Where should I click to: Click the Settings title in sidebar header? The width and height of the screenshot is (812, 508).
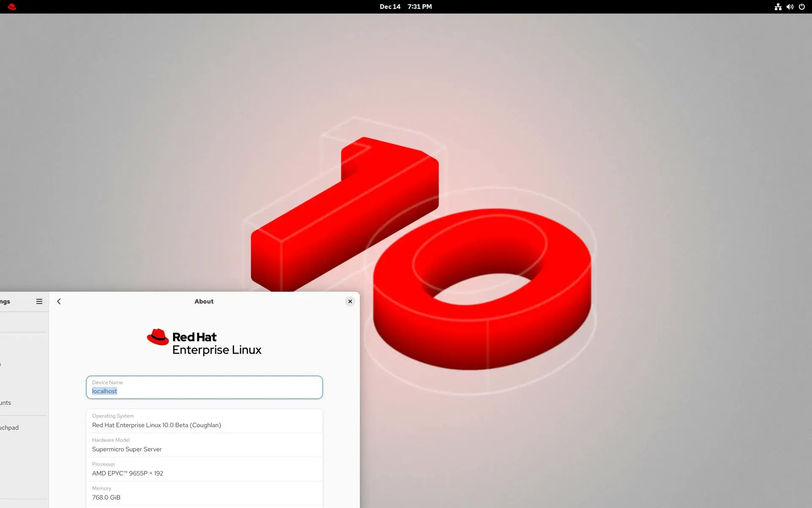tap(5, 301)
